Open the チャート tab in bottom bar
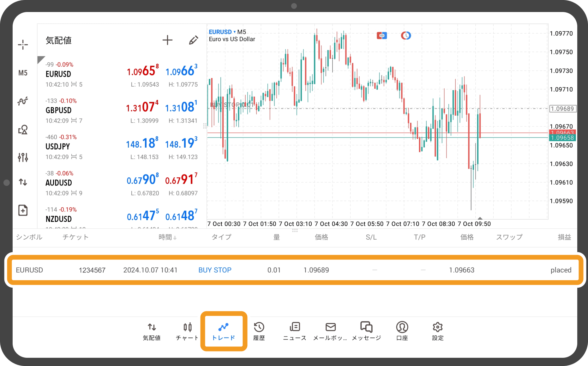588x366 pixels. point(187,331)
